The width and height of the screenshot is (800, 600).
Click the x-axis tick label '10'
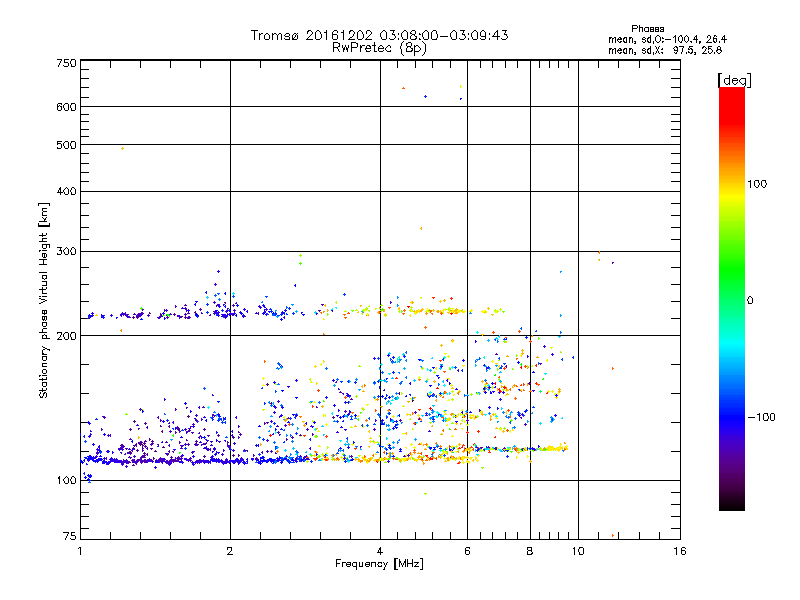point(578,551)
